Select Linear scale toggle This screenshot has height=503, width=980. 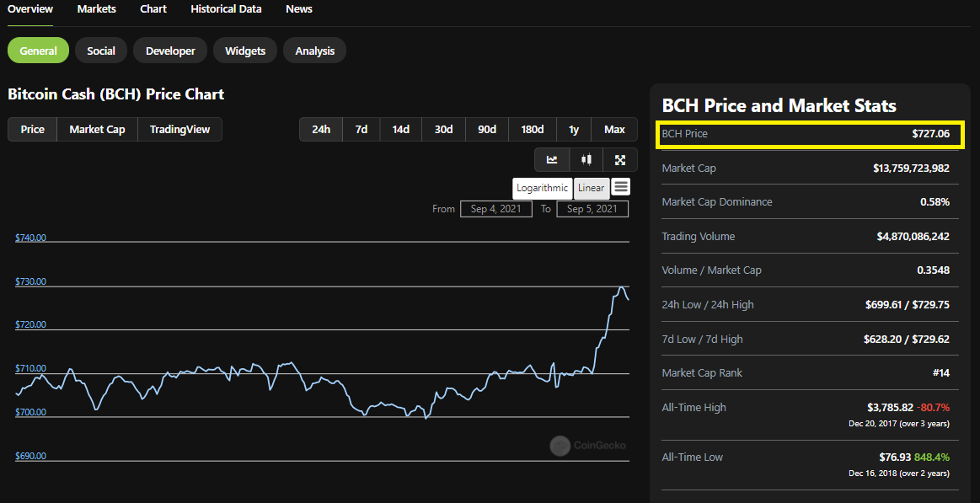pos(592,188)
